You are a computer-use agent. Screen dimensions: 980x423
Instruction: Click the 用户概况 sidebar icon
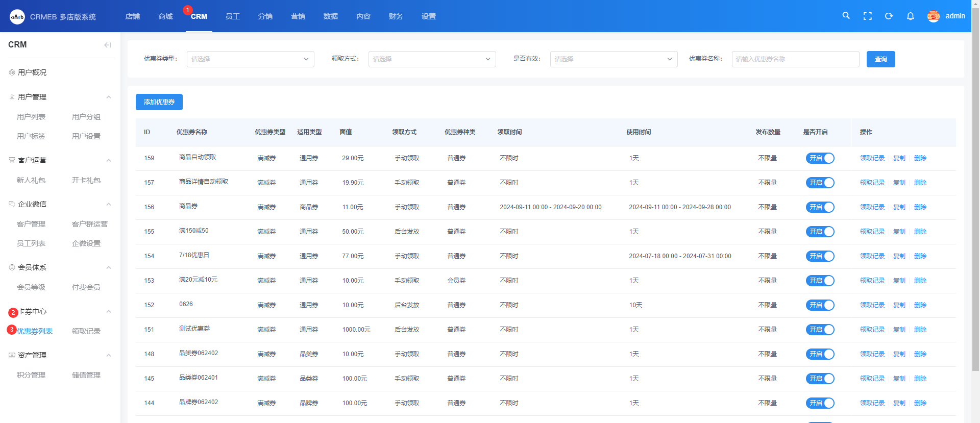[12, 72]
